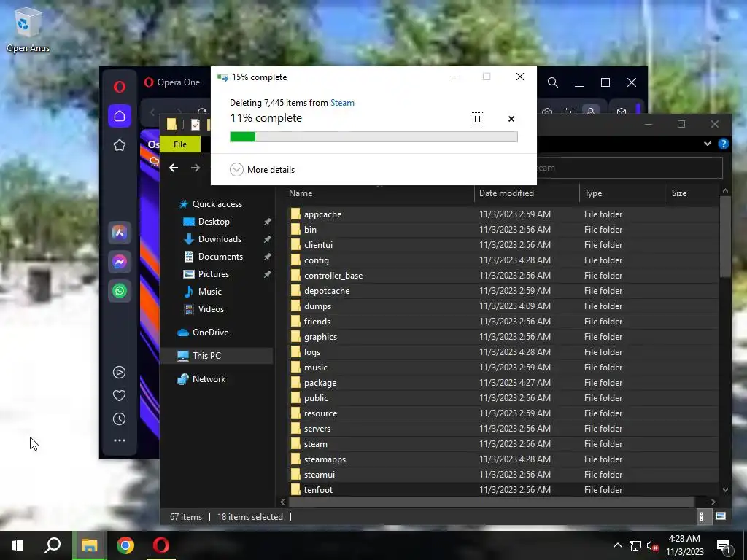The height and width of the screenshot is (560, 747).
Task: Open WhatsApp in Opera sidebar
Action: tap(120, 290)
